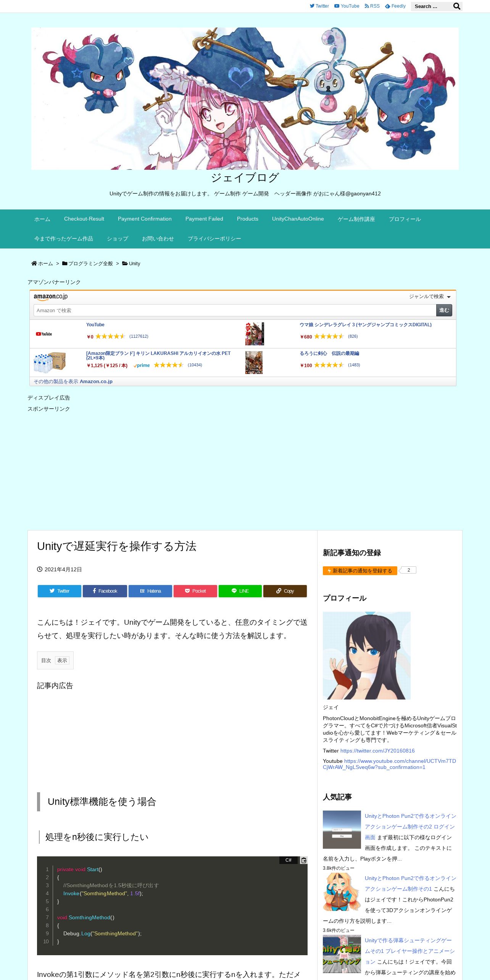Viewport: 490px width, 980px height.
Task: Click the water bottles product thumbnail
Action: pyautogui.click(x=50, y=362)
